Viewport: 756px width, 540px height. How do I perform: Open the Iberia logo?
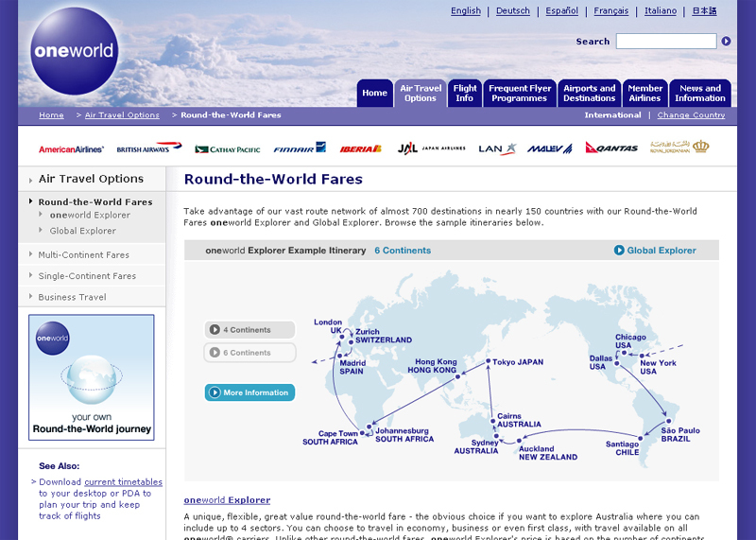361,148
